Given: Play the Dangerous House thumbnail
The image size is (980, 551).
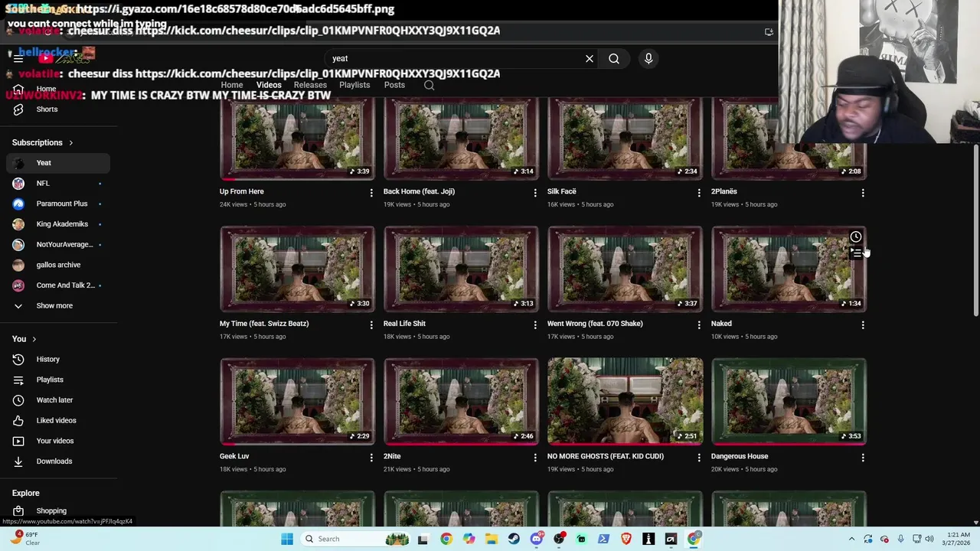Looking at the screenshot, I should click(789, 401).
